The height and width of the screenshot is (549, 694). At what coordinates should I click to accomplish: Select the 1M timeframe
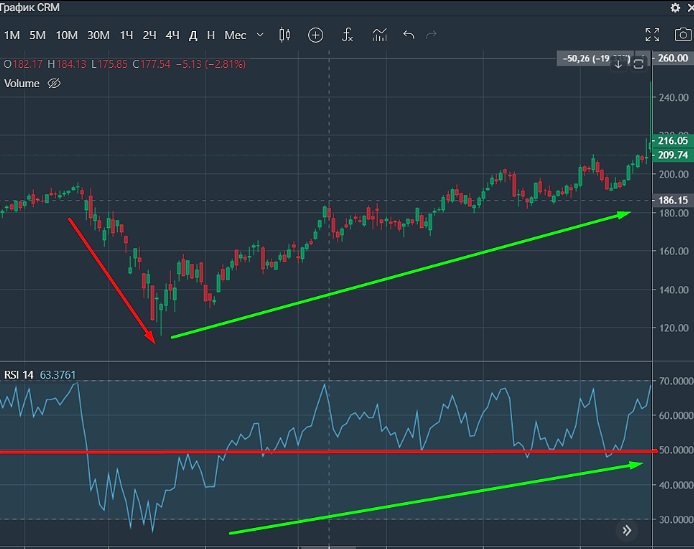tap(12, 35)
